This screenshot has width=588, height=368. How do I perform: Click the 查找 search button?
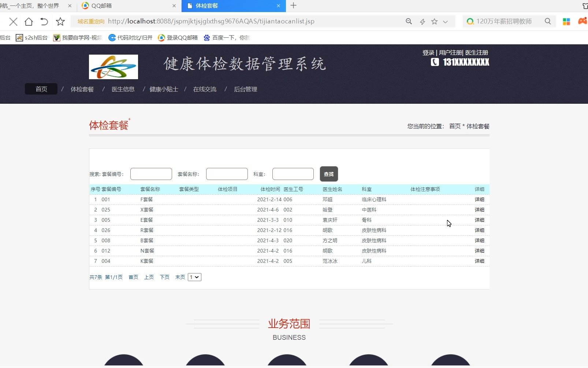click(329, 174)
